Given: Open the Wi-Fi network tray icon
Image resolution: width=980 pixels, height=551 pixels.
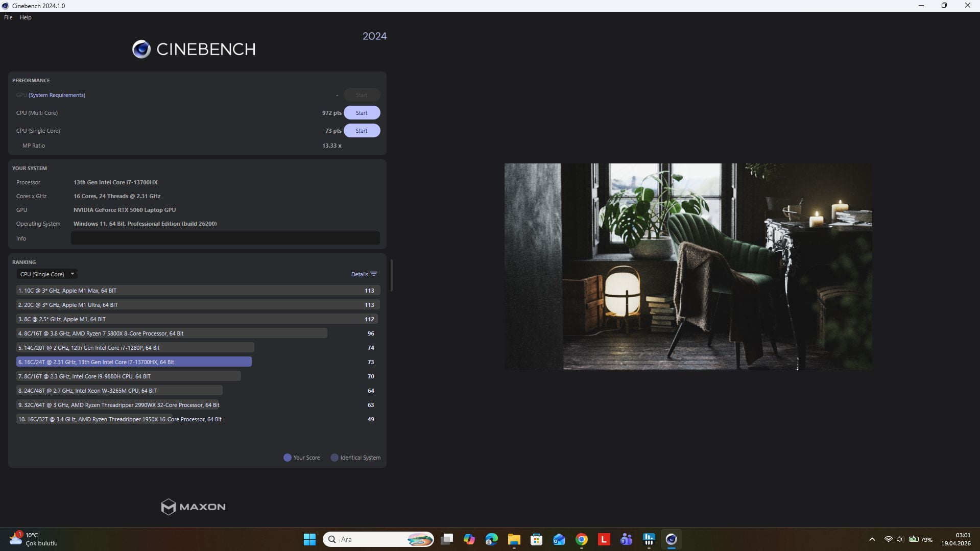Looking at the screenshot, I should [x=889, y=539].
